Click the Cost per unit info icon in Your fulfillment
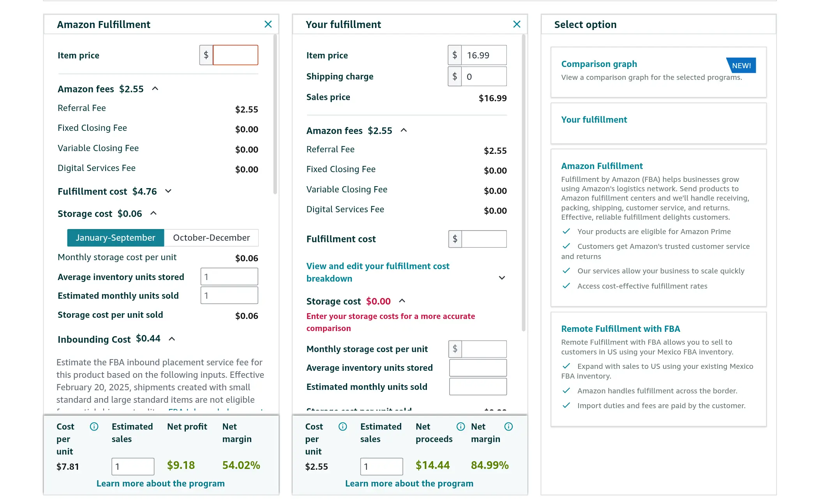The width and height of the screenshot is (820, 504). (x=342, y=427)
